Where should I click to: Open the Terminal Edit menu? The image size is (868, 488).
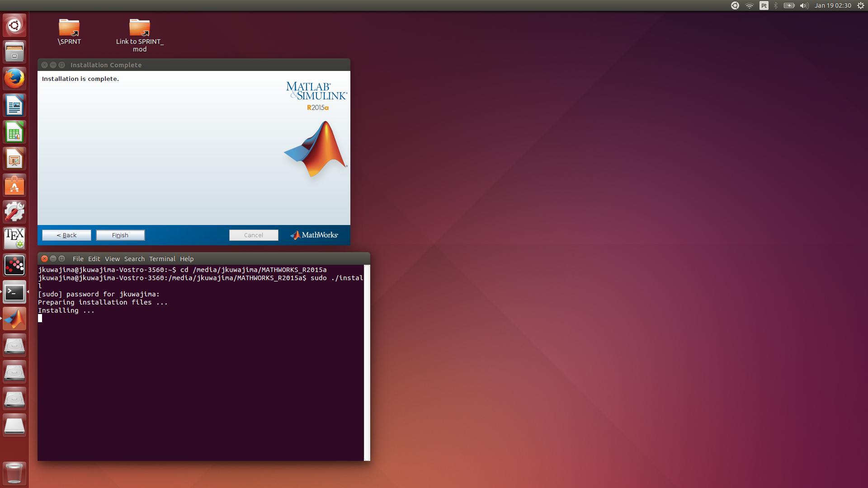point(94,259)
